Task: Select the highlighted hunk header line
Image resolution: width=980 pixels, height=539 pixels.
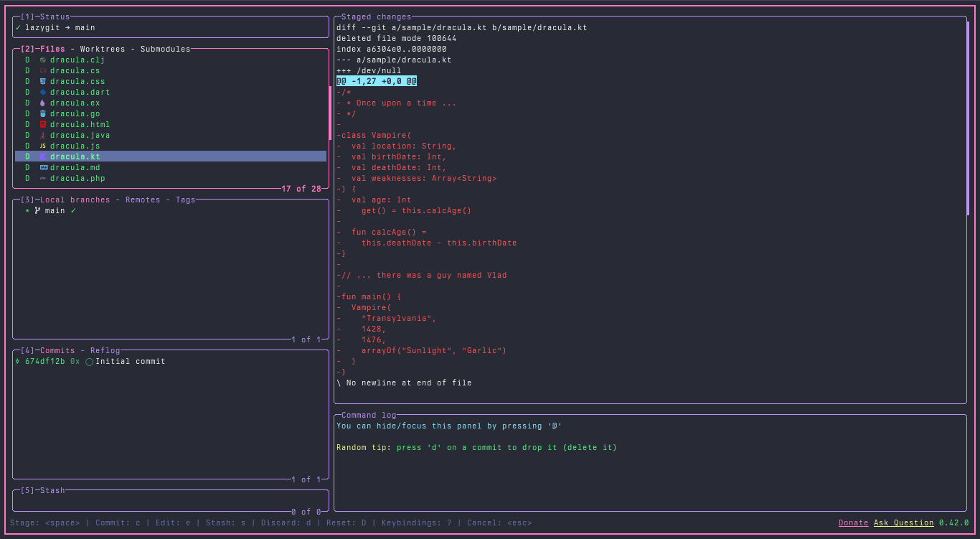Action: click(376, 81)
